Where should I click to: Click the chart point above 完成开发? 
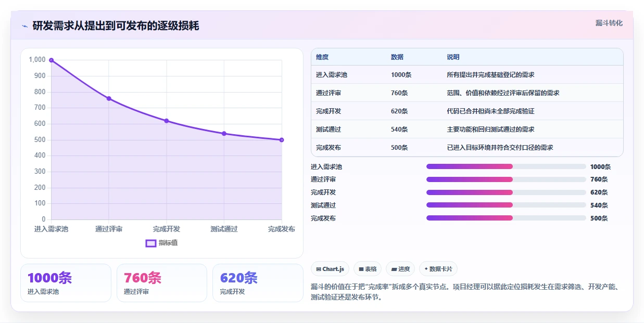167,121
